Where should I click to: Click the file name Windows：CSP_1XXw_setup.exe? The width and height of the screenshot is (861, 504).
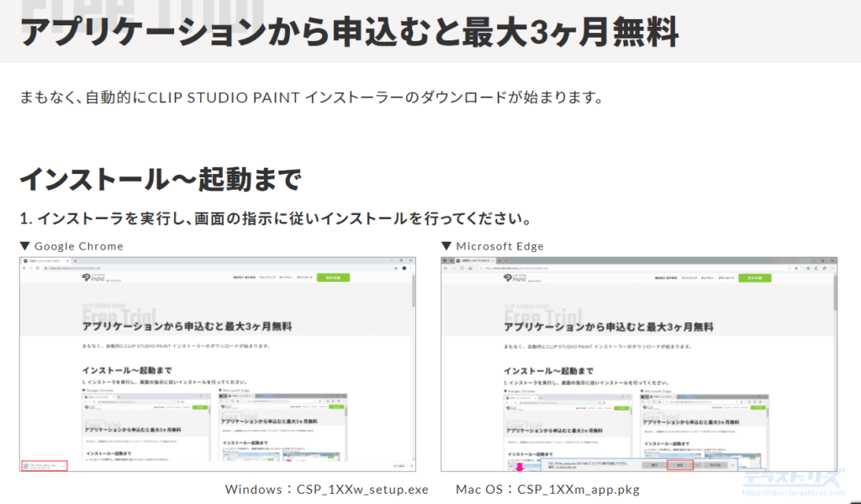(327, 489)
